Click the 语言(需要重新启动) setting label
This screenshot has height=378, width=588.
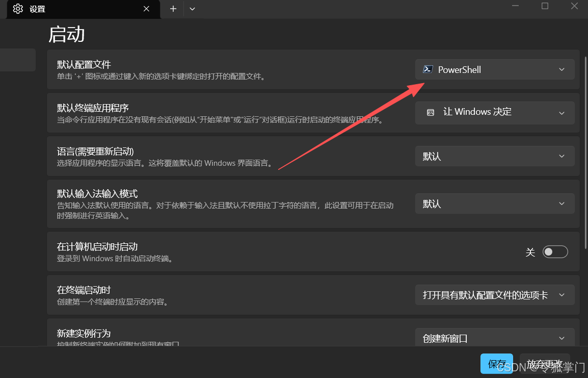coord(95,152)
